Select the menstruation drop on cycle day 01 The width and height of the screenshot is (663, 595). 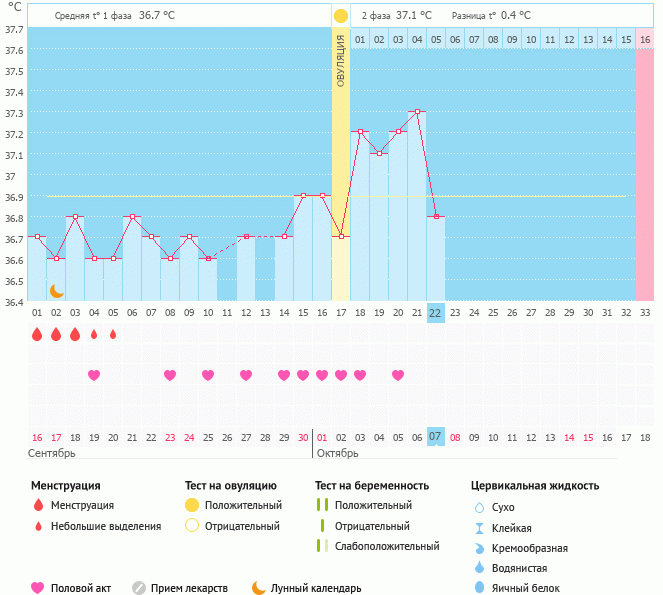(x=37, y=334)
